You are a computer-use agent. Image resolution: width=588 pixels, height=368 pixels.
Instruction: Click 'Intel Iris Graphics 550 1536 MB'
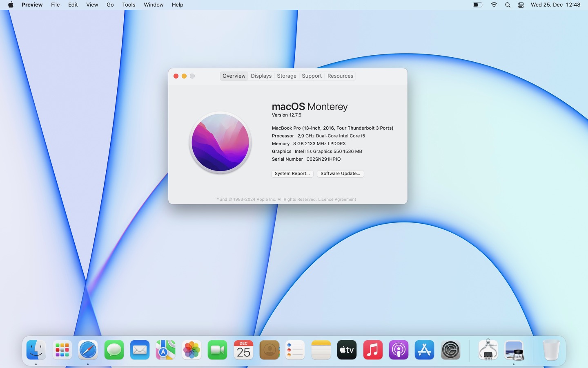(x=328, y=152)
